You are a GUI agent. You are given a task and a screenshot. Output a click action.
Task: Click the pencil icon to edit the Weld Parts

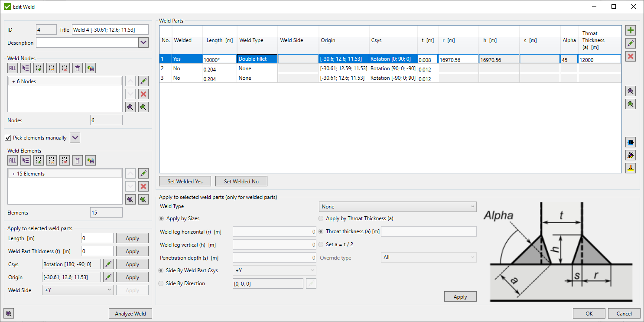click(631, 43)
